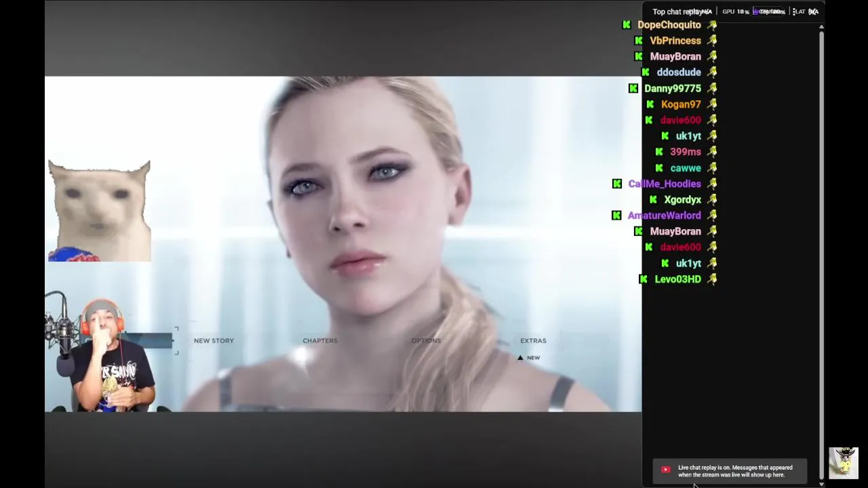Click the frog emote after VbPrincess
This screenshot has width=868, height=488.
click(x=712, y=41)
